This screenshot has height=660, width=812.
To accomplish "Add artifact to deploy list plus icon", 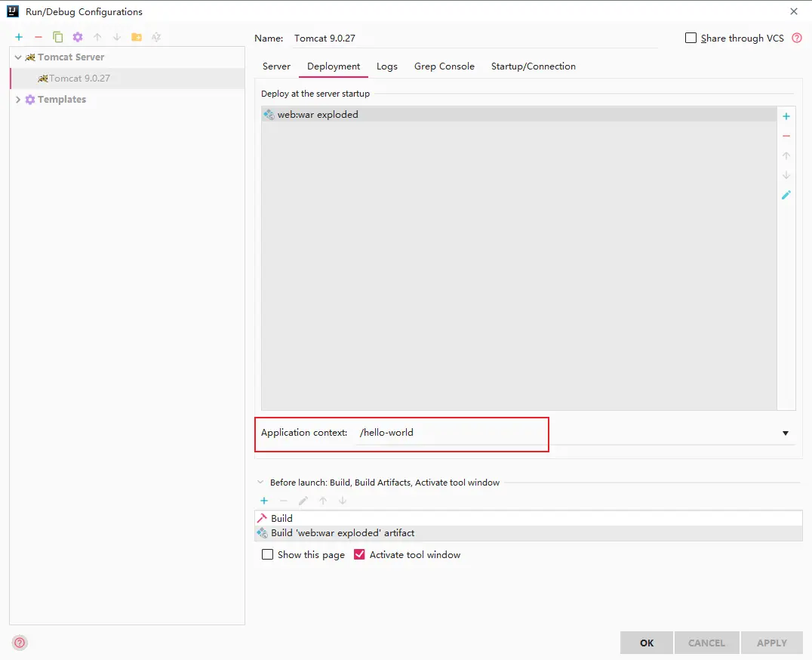I will [x=786, y=116].
